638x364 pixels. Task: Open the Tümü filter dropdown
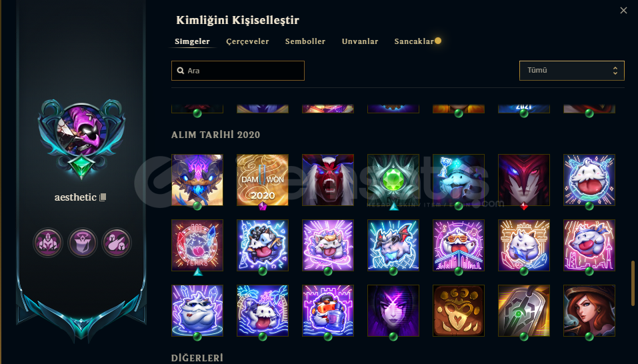572,71
